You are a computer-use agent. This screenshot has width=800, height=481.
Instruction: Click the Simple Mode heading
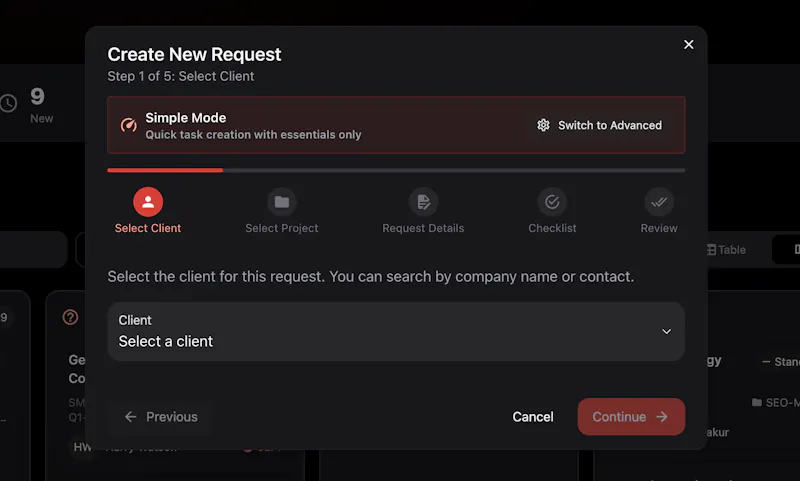(186, 118)
